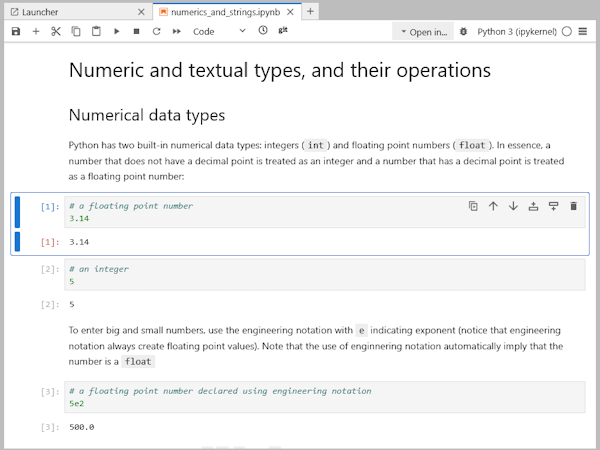Screen dimensions: 600x450
Task: Select the 'Numerical data types' heading
Action: (147, 116)
